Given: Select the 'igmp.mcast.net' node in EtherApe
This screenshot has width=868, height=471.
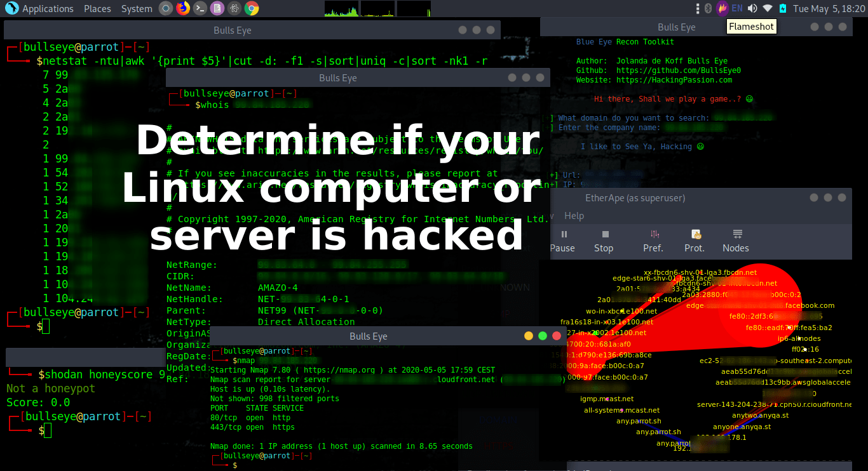Looking at the screenshot, I should [607, 399].
